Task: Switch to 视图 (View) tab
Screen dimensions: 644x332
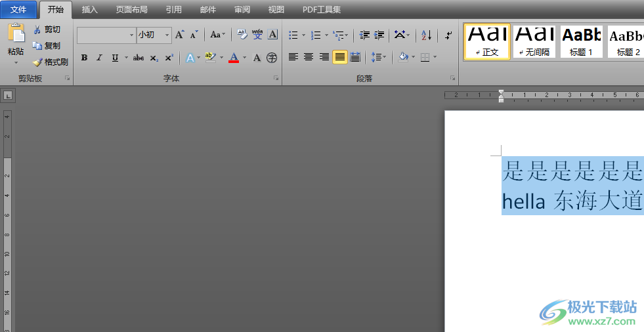Action: pos(276,9)
